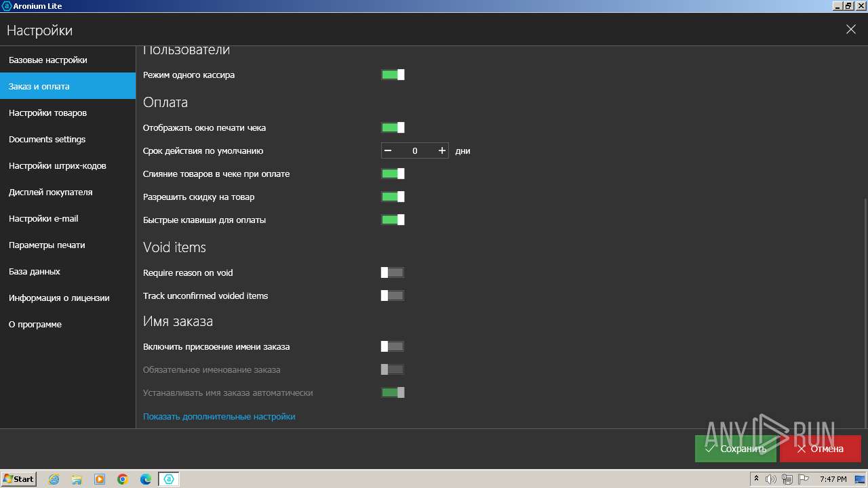Open Microsoft Edge from taskbar

click(146, 479)
